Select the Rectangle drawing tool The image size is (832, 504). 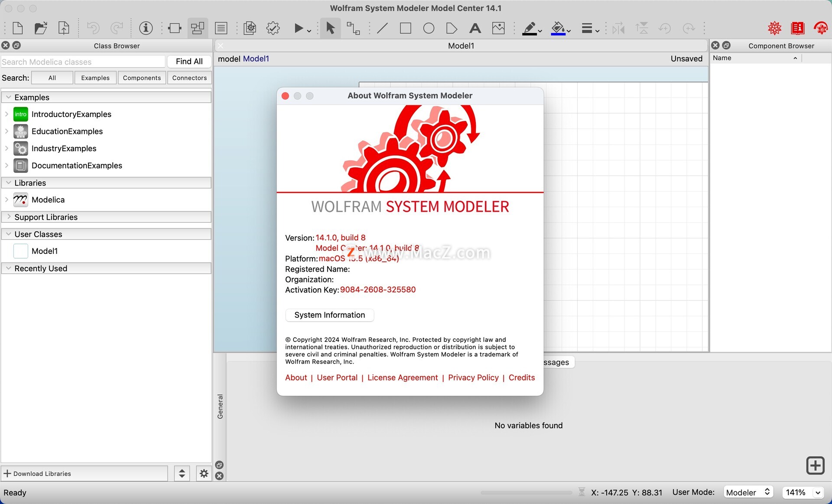(406, 28)
